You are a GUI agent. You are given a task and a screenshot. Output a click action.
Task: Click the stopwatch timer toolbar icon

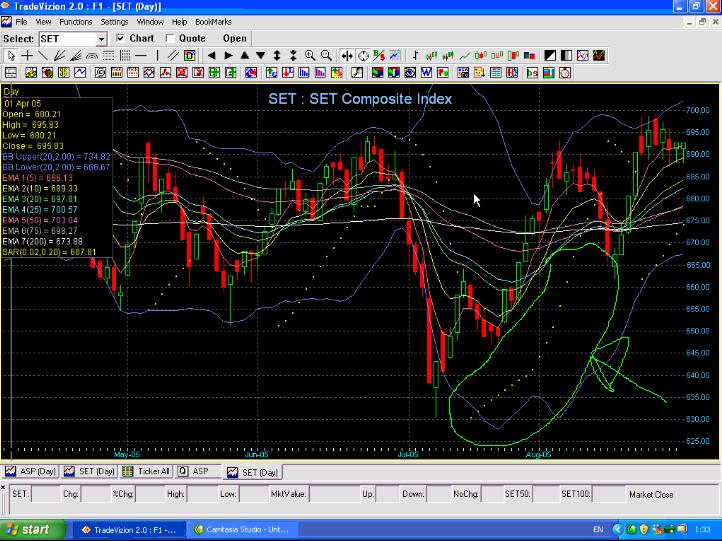click(565, 73)
